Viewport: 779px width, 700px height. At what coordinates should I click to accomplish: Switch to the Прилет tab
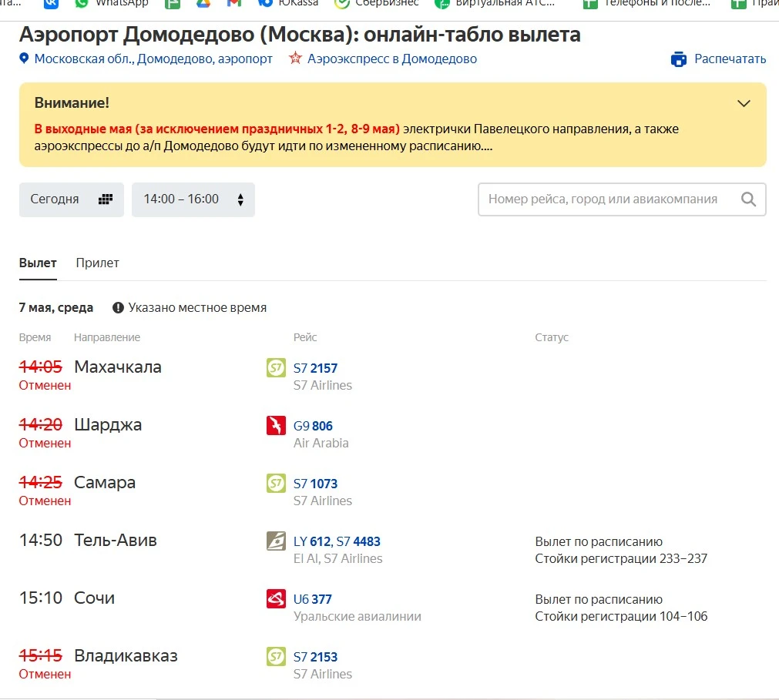(97, 263)
